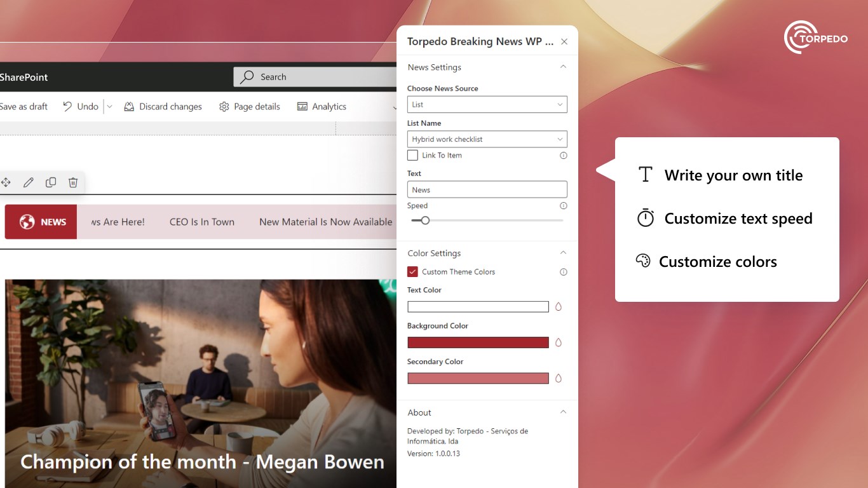
Task: Click the Speed slider handle
Action: click(x=425, y=220)
